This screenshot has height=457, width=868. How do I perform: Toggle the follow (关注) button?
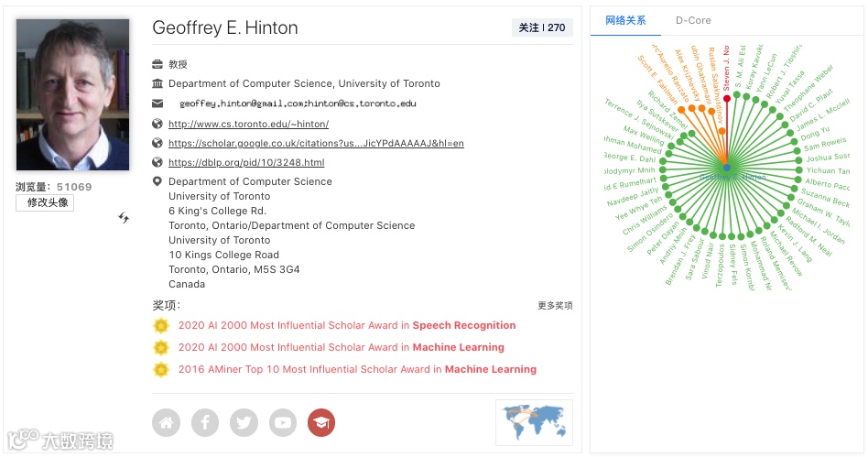pos(542,27)
